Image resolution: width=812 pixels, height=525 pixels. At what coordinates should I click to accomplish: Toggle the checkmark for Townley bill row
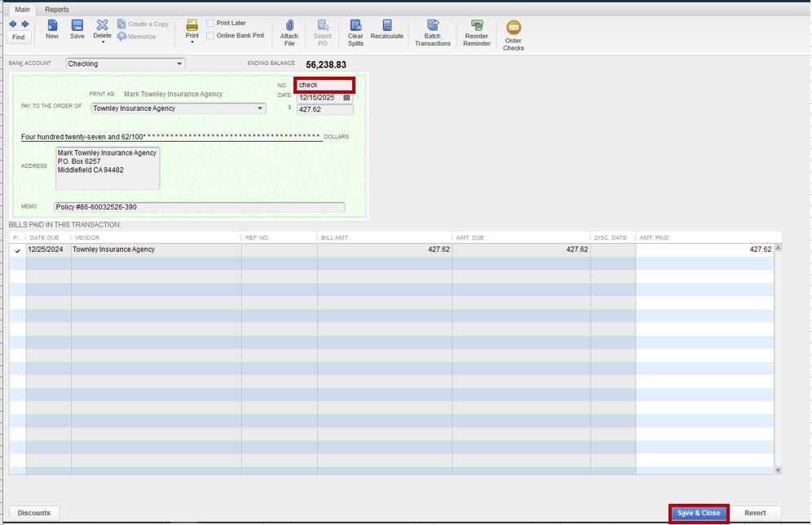18,250
